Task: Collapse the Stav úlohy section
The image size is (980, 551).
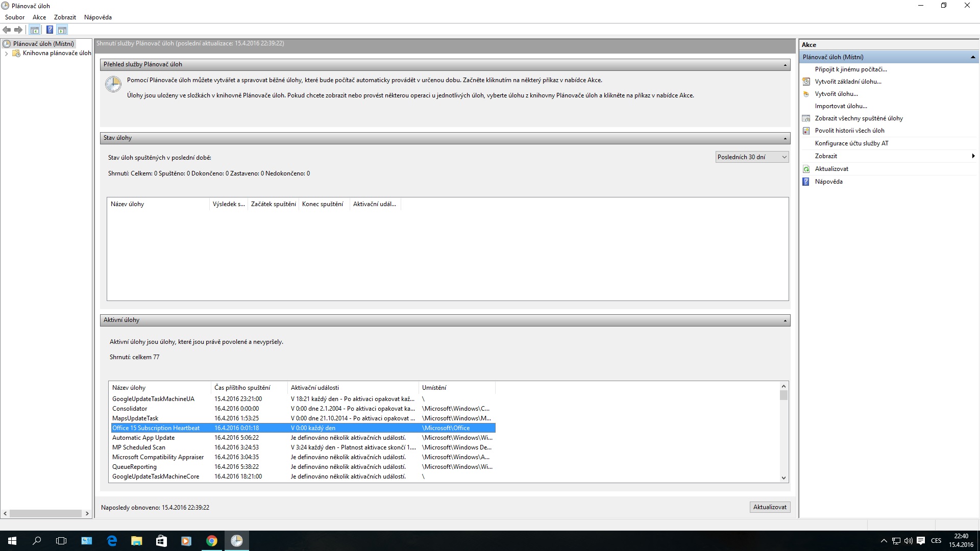Action: click(785, 138)
